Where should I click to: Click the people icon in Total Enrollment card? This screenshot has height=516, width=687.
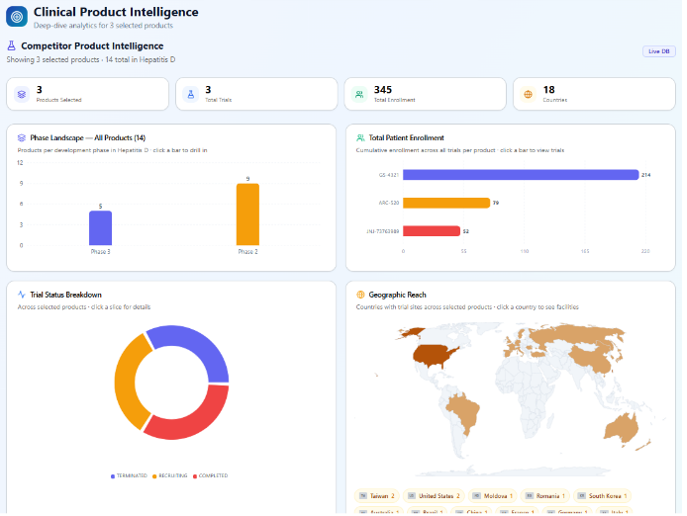pyautogui.click(x=359, y=94)
